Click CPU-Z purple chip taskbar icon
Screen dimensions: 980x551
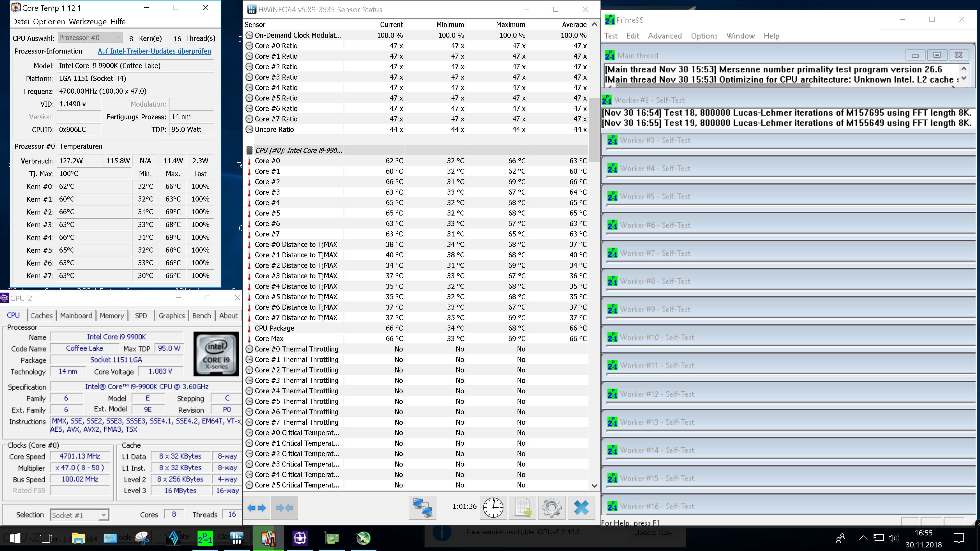300,538
